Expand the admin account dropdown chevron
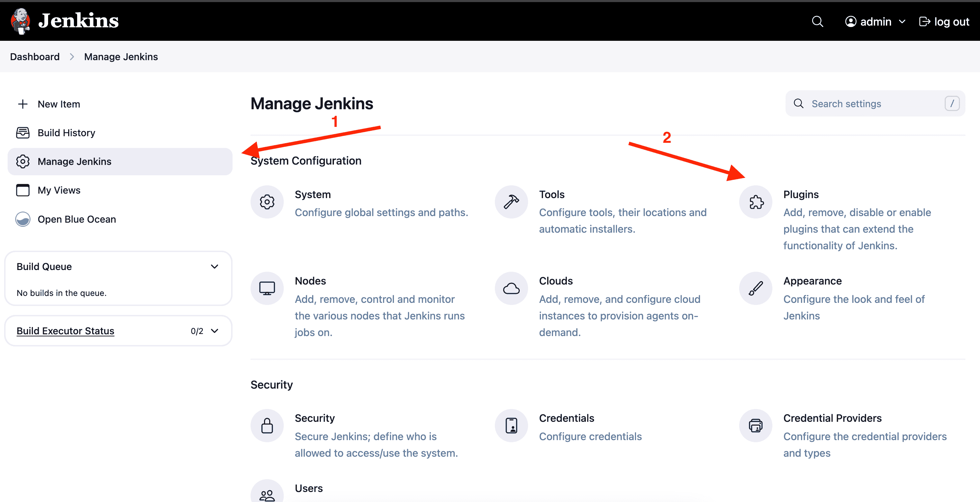 (902, 22)
